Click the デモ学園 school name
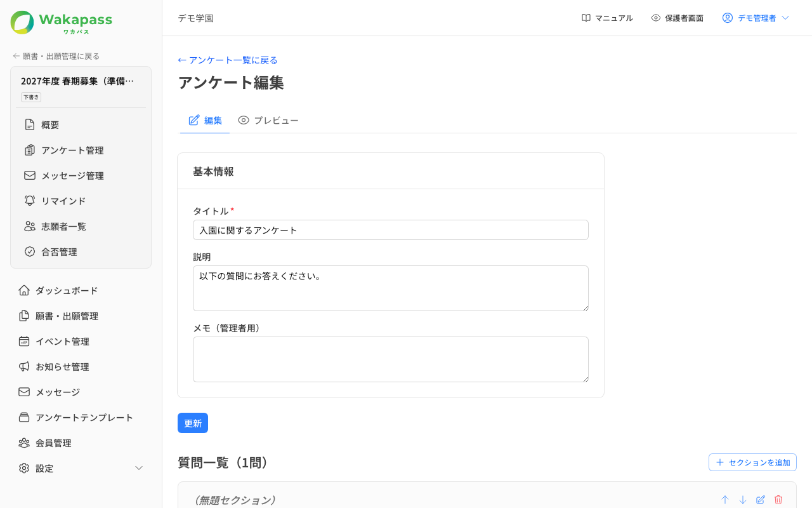 click(195, 18)
